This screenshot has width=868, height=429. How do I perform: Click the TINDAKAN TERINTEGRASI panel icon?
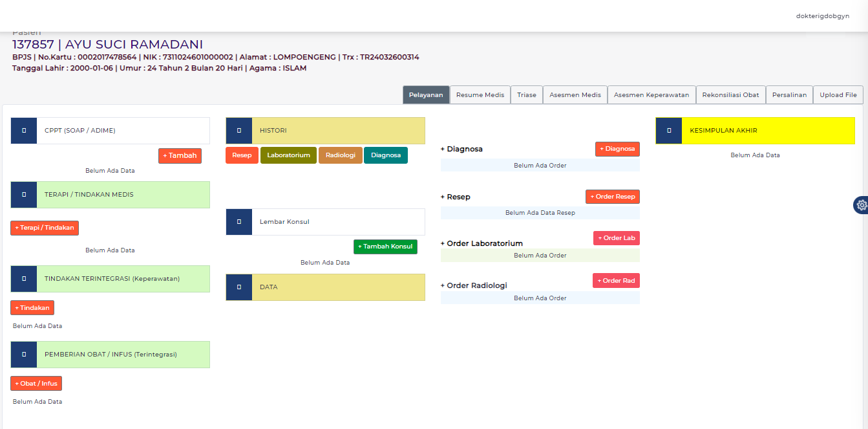coord(23,278)
